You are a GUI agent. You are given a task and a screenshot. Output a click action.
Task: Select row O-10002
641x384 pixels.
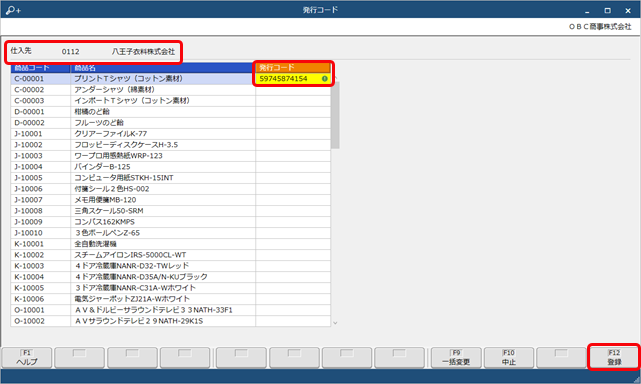click(170, 321)
